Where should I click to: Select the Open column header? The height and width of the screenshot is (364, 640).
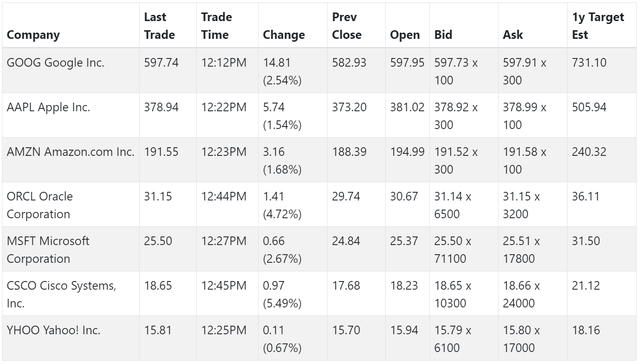tap(407, 25)
